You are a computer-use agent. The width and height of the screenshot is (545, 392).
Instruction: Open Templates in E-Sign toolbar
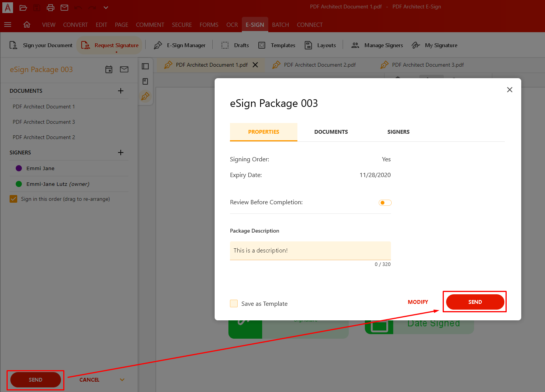pos(277,45)
